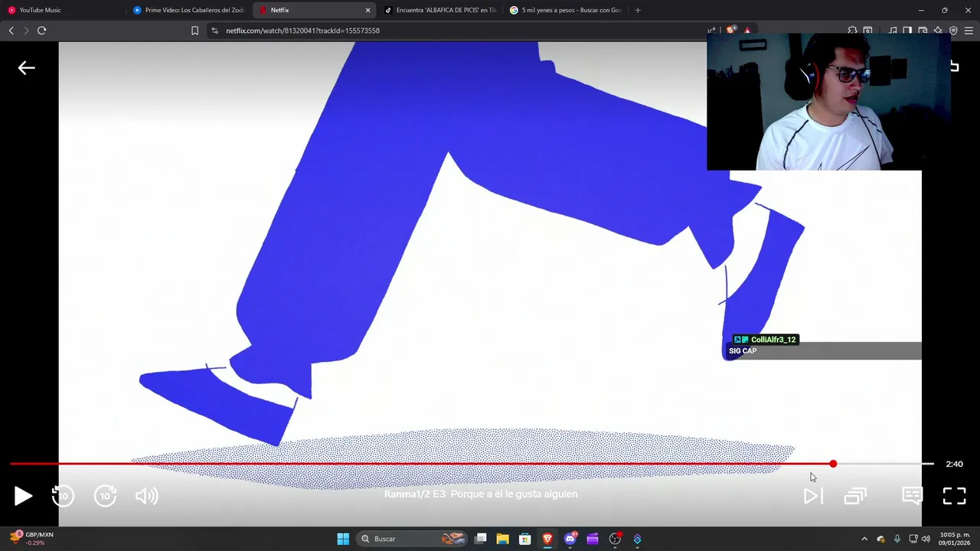Open Microsoft Store from the taskbar
980x551 pixels.
(524, 539)
